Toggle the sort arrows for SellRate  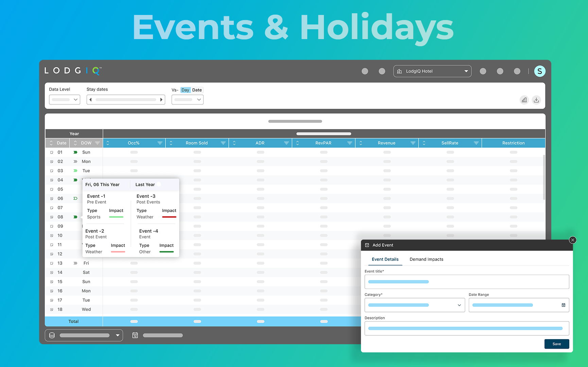click(424, 143)
